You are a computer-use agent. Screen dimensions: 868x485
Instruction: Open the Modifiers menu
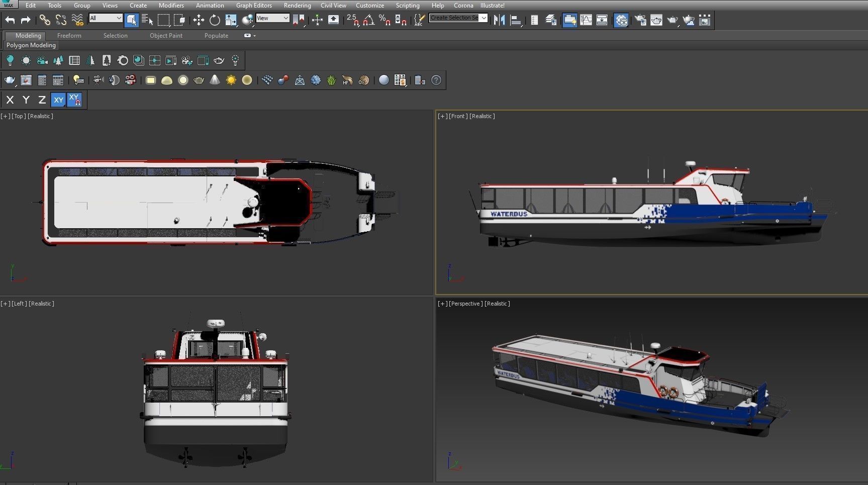[x=171, y=6]
